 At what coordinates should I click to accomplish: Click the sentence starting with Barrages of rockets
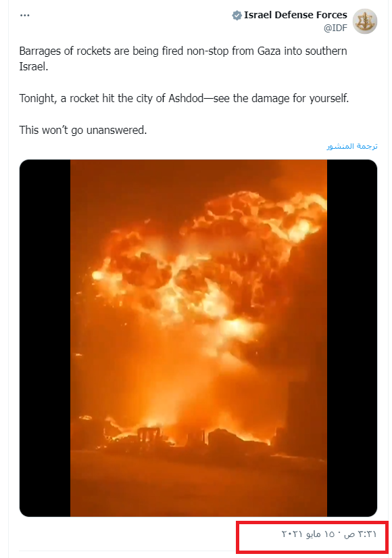pos(183,59)
